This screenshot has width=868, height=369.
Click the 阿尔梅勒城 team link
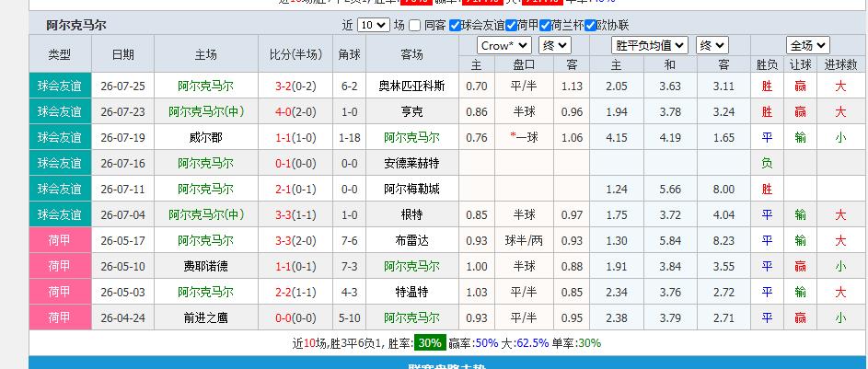411,190
